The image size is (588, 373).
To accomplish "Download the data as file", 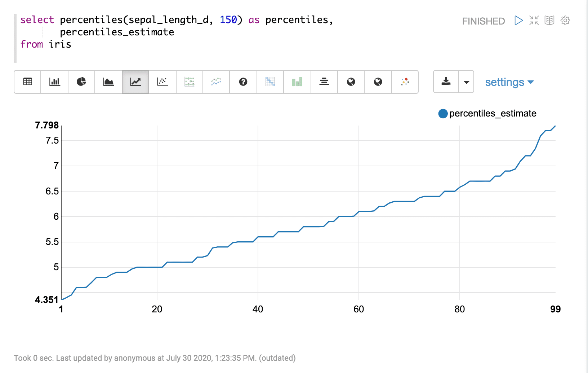I will (x=446, y=82).
